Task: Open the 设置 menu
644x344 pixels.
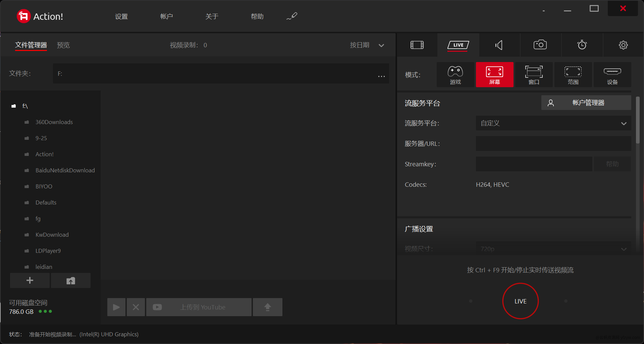Action: click(x=121, y=16)
